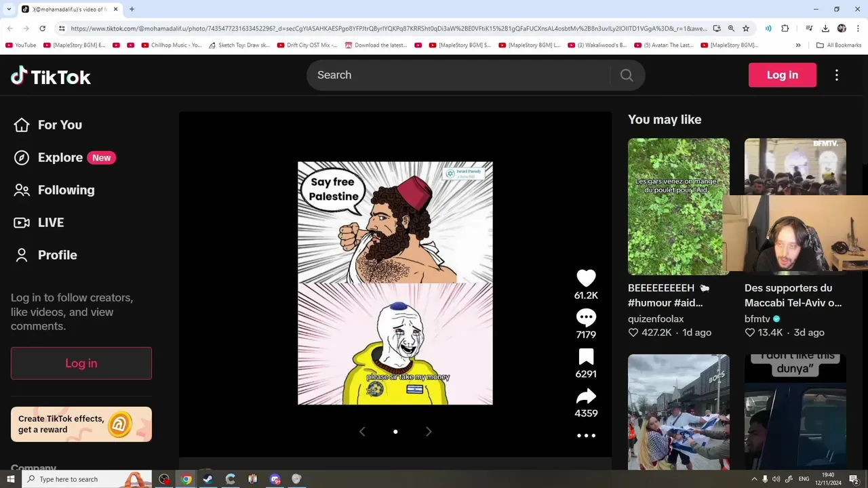868x488 pixels.
Task: Open Drift City OST Mix bookmark
Action: pyautogui.click(x=307, y=45)
